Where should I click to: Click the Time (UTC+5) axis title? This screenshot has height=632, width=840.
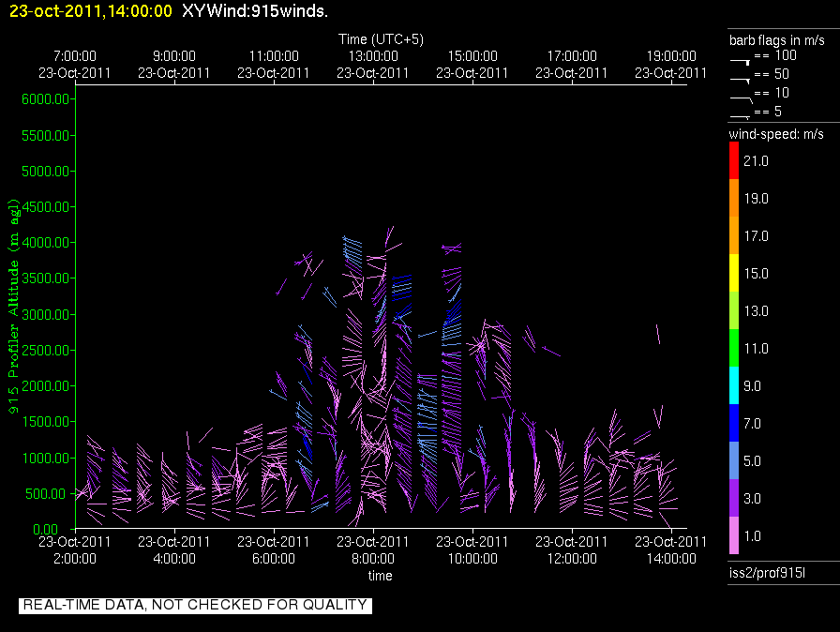(x=381, y=39)
